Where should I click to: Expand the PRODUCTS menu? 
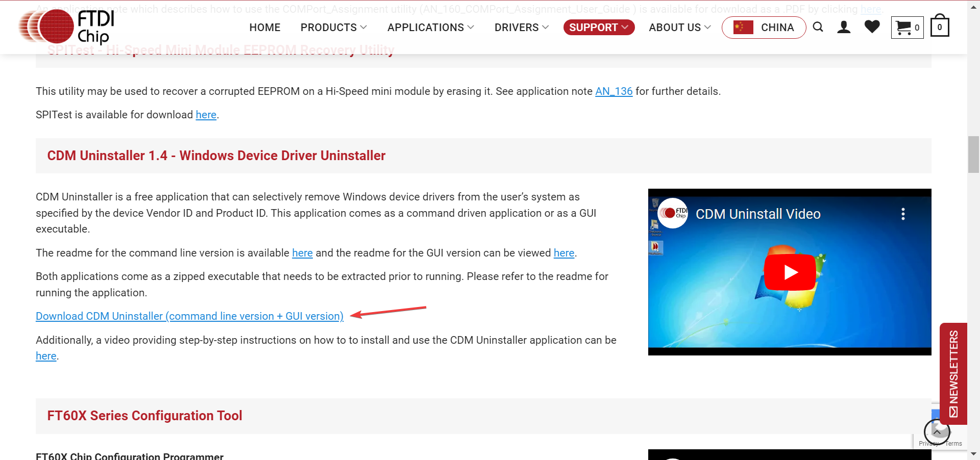click(333, 28)
